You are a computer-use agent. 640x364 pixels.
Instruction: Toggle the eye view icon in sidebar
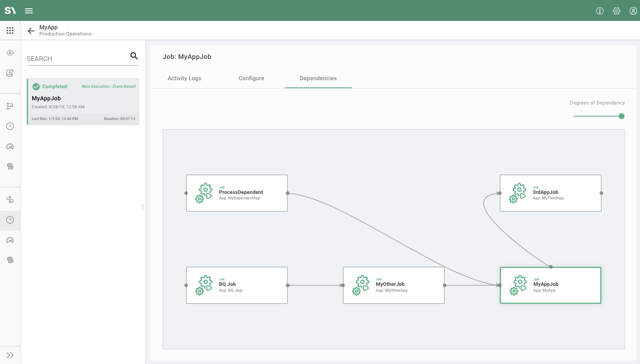tap(10, 53)
